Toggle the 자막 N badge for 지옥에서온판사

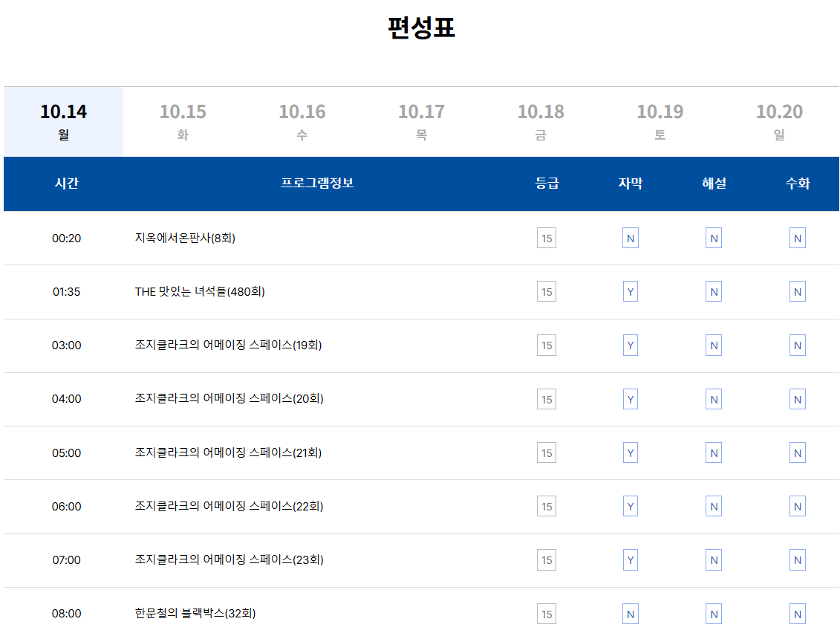coord(630,238)
